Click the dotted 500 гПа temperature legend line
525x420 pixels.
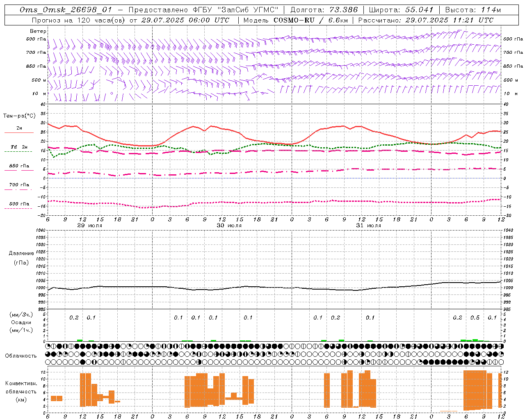(x=18, y=209)
